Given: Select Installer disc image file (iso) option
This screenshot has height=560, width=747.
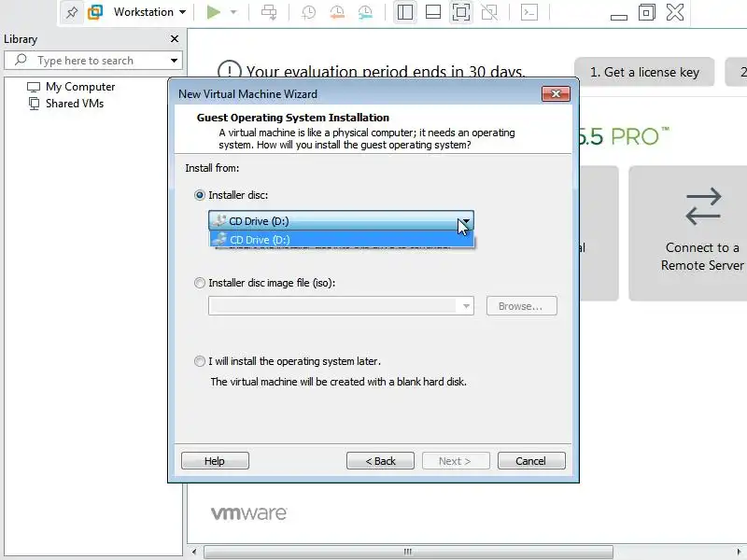Looking at the screenshot, I should [200, 283].
